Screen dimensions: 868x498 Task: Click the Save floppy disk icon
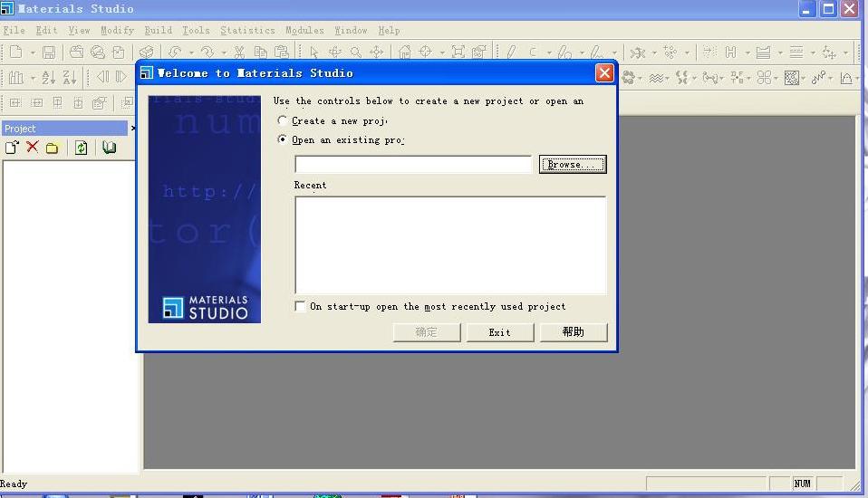pos(49,52)
